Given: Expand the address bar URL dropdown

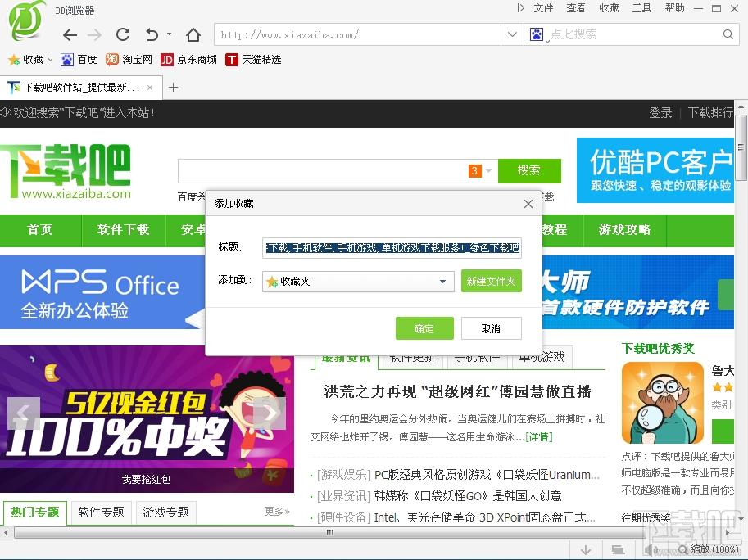Looking at the screenshot, I should (x=512, y=34).
